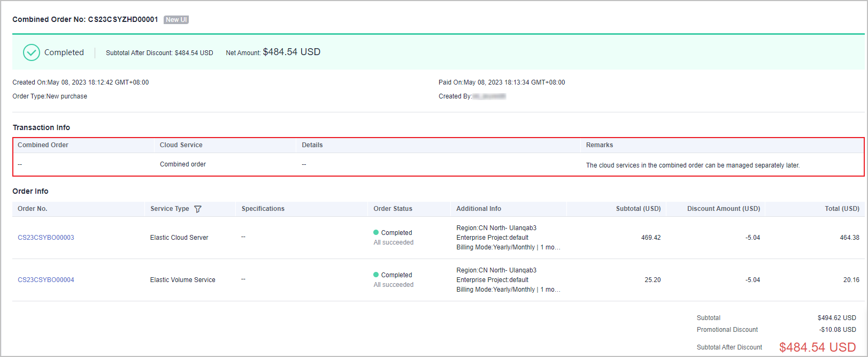
Task: Click the Combined order cloud service cell
Action: (x=183, y=164)
